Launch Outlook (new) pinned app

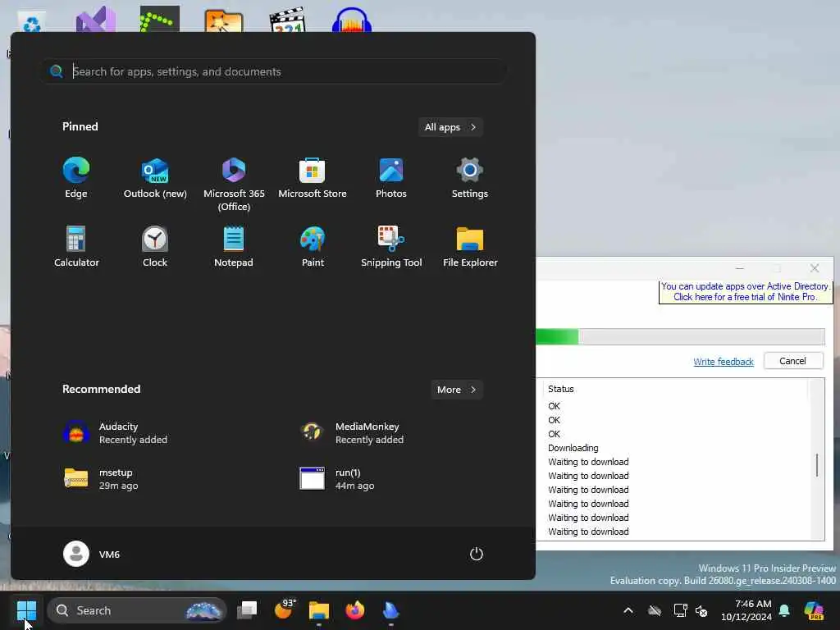click(155, 178)
